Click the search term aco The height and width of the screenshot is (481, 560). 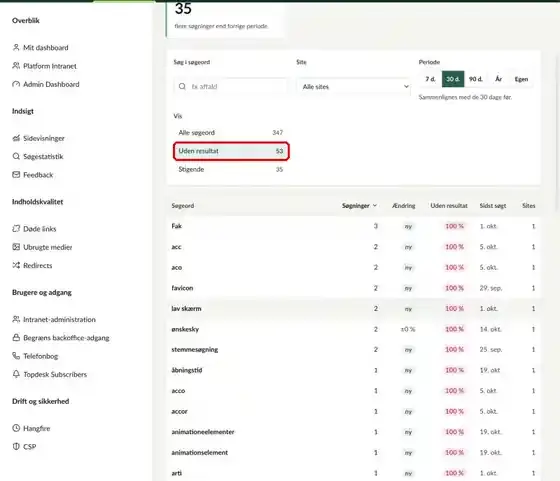point(176,267)
